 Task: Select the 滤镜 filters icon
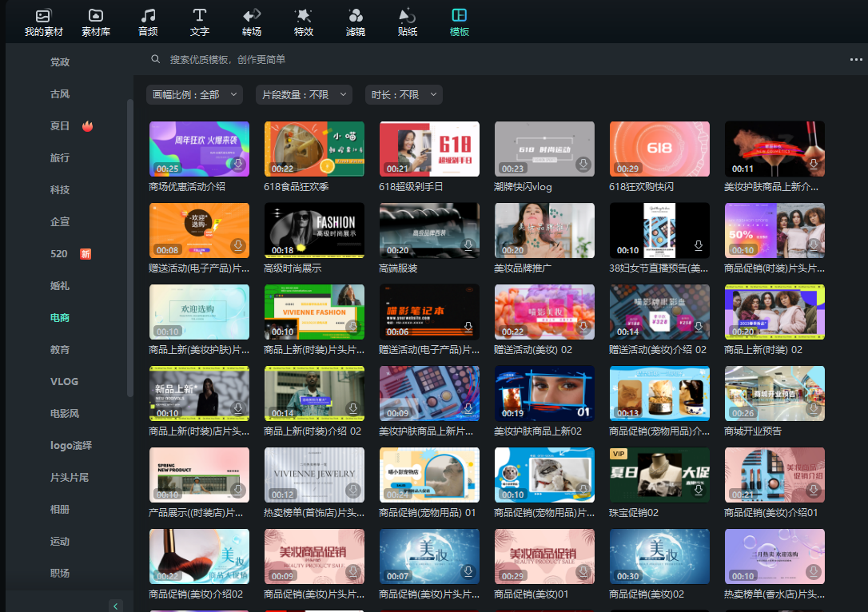click(x=356, y=22)
